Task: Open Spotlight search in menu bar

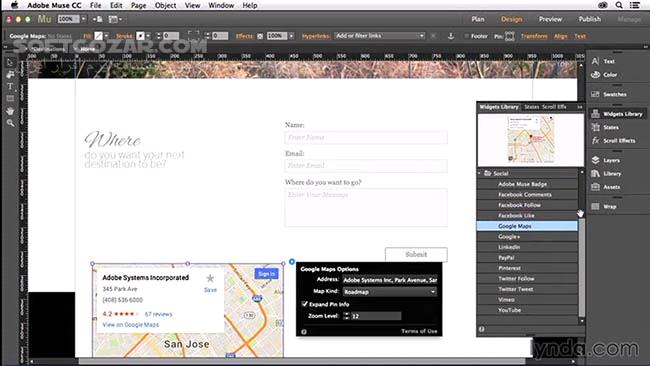Action: 619,5
